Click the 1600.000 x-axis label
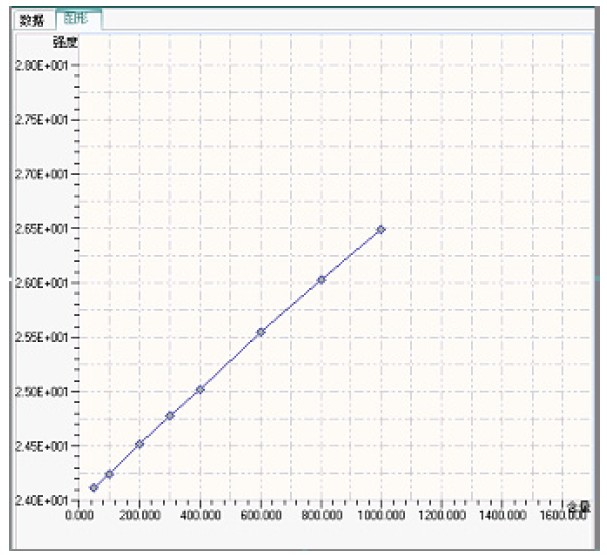 (563, 515)
